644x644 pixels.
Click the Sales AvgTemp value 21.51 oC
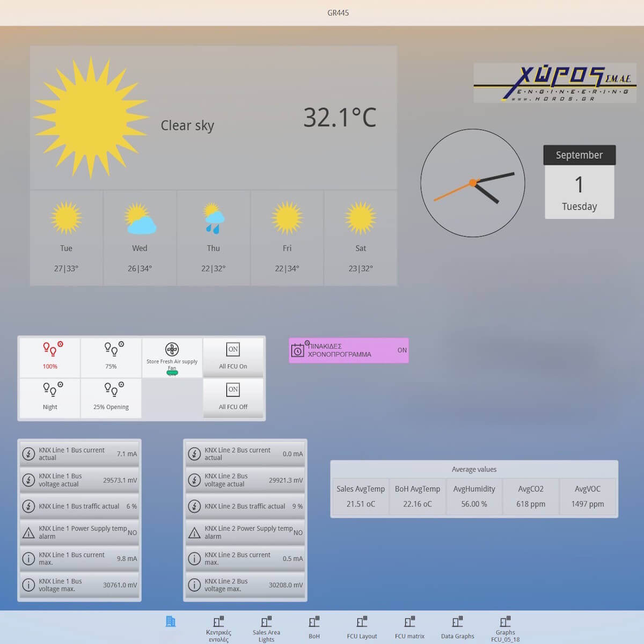[x=361, y=504]
